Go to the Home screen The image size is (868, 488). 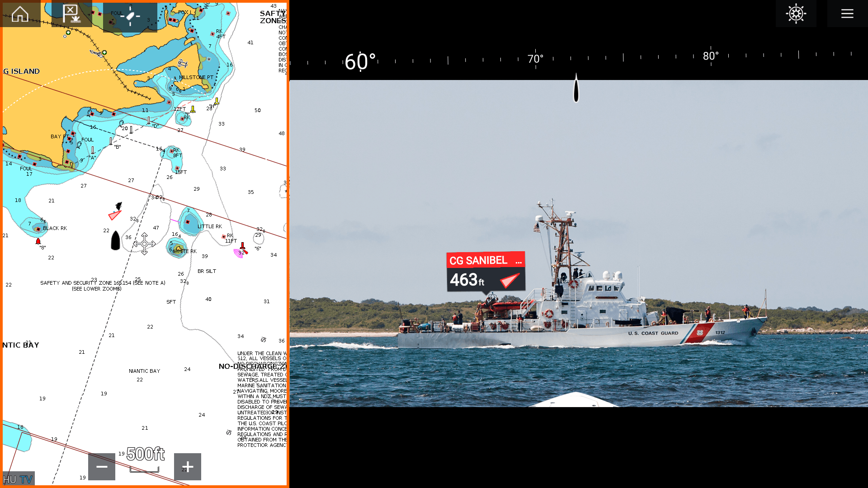(x=20, y=14)
